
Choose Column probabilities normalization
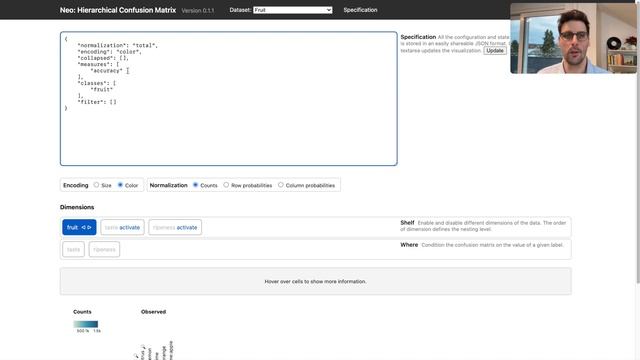click(281, 185)
